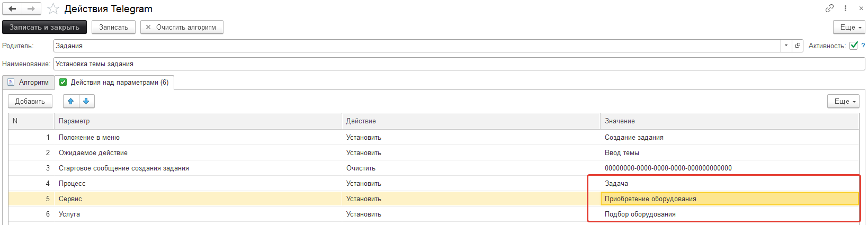Viewport: 868px width, 225px height.
Task: Copy link to this object
Action: 829,8
